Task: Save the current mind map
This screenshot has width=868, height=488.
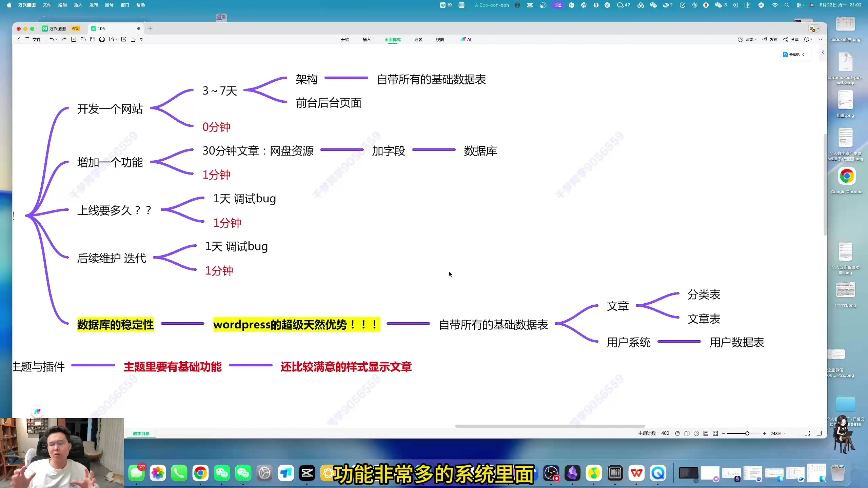Action: [93, 39]
